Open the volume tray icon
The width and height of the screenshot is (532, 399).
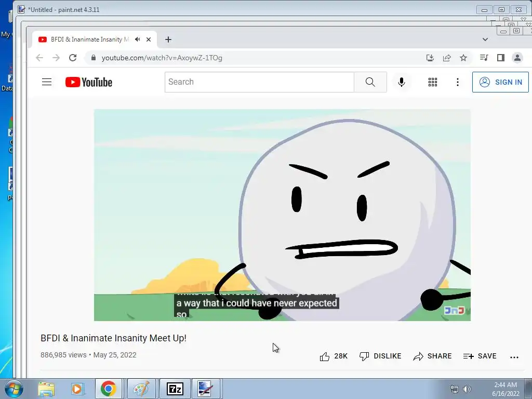click(467, 389)
